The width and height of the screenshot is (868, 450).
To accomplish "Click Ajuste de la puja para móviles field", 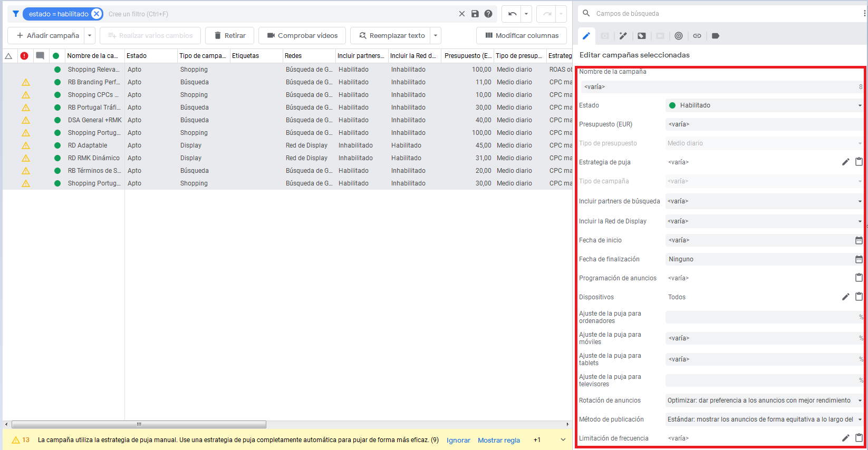I will [764, 338].
